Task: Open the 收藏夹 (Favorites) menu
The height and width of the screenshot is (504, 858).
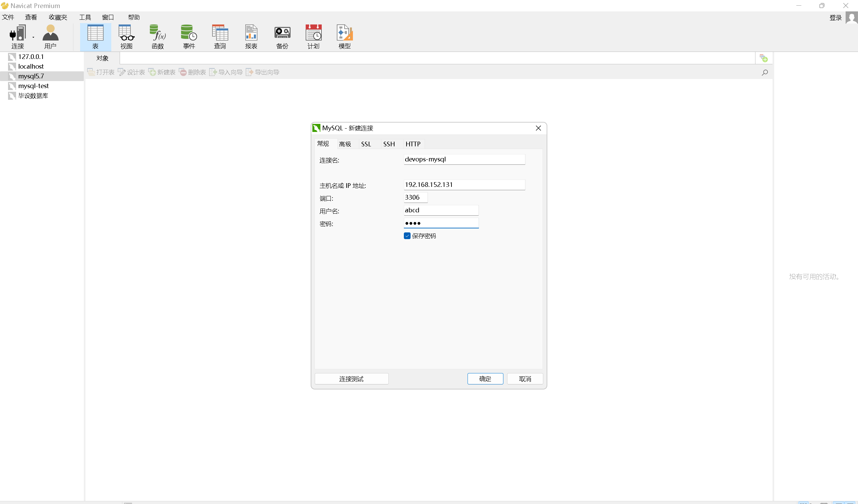Action: [x=58, y=17]
